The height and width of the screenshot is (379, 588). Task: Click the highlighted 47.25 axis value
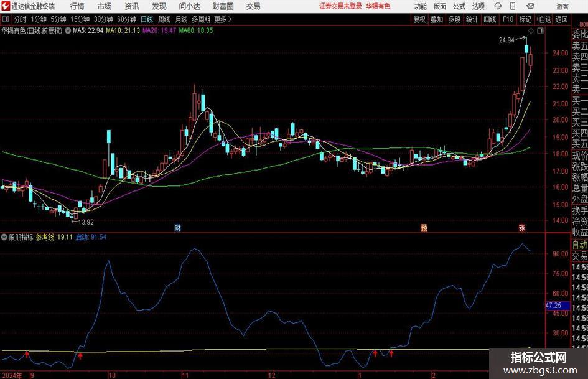click(x=557, y=306)
